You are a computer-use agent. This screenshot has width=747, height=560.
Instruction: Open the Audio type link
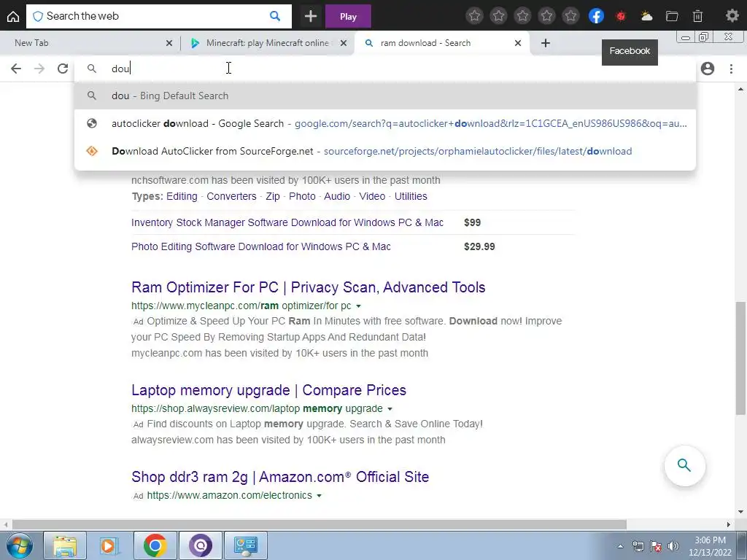click(x=337, y=196)
